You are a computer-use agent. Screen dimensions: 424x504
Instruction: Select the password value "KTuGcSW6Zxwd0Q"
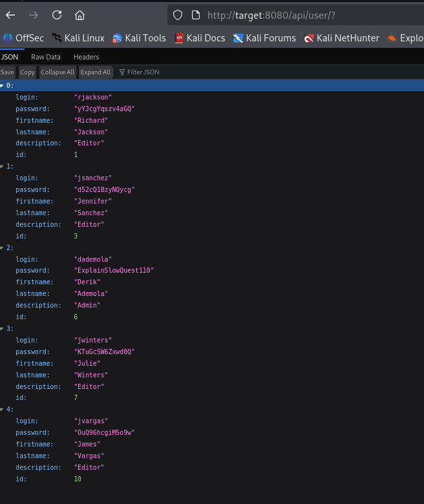tap(105, 352)
